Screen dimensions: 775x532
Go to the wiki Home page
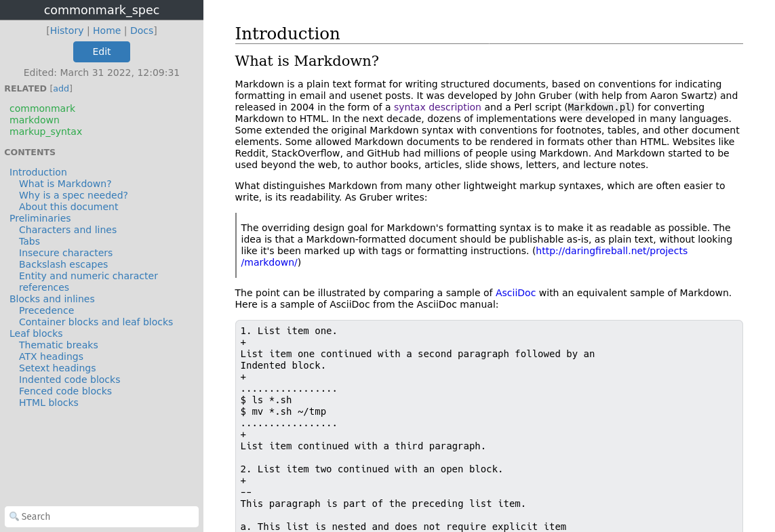click(x=106, y=30)
